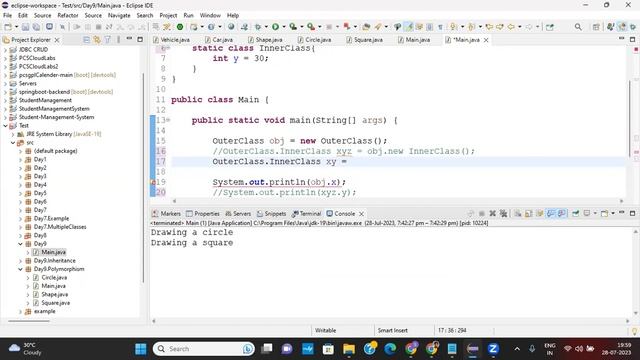Click the Remove Launch console icon
This screenshot has height=360, width=640.
coord(493,213)
